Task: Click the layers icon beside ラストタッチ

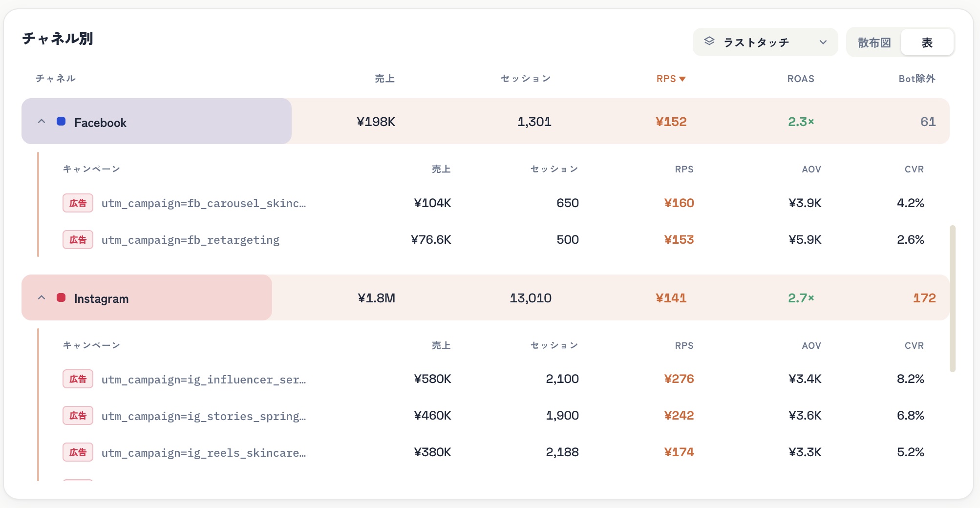Action: [x=709, y=42]
